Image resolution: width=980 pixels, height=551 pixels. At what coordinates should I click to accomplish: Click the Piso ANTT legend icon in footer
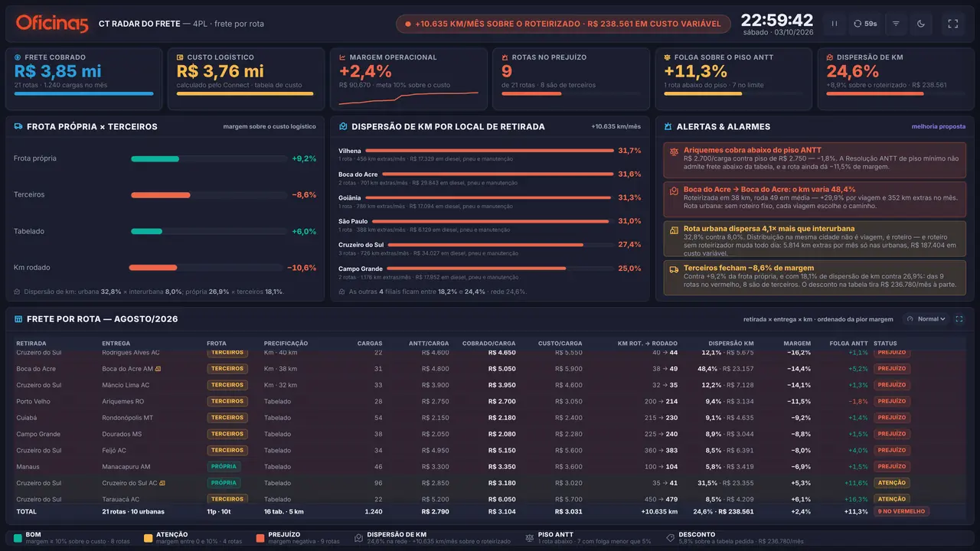[x=530, y=538]
